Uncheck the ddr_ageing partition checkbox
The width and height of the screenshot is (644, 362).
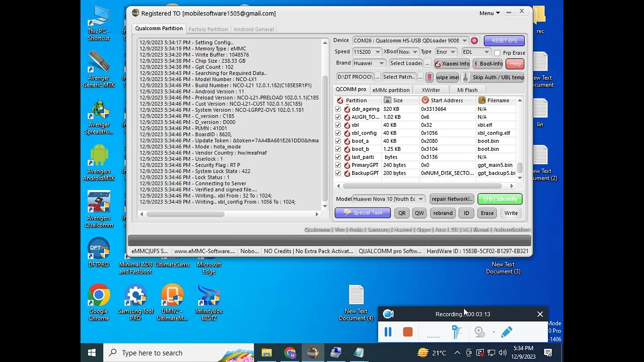click(x=338, y=109)
